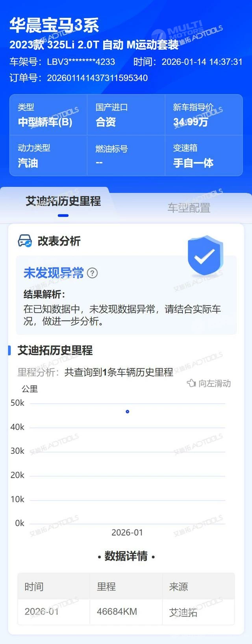Click the question mark help icon

pos(92,273)
